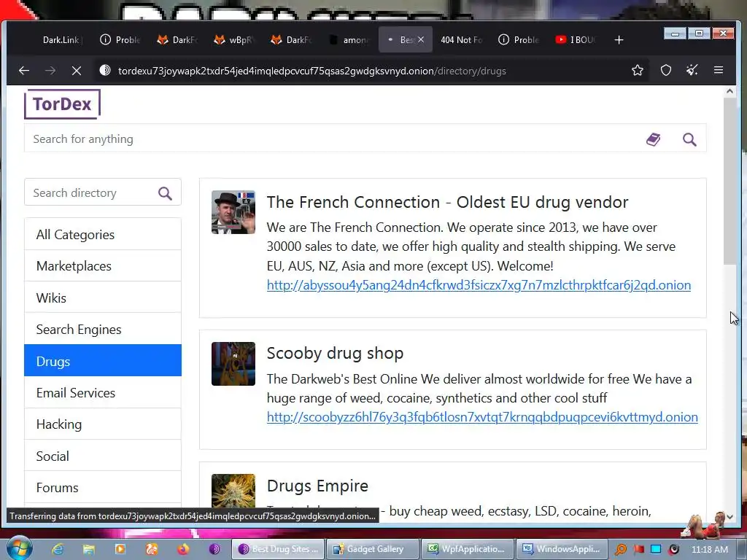Open the onion site info icon in address bar
Viewport: 747px width, 560px height.
105,71
